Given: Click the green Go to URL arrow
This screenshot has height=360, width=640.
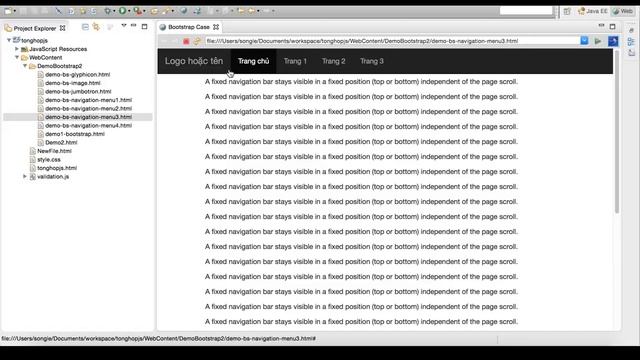Looking at the screenshot, I should point(598,41).
